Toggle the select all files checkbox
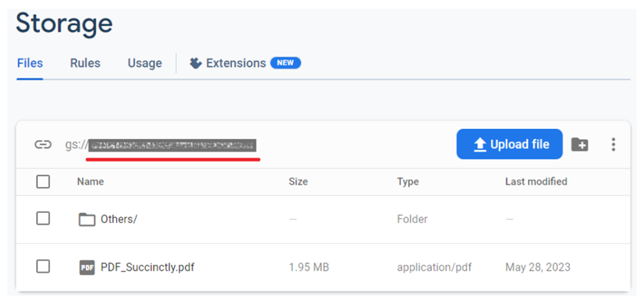The image size is (644, 303). click(43, 182)
